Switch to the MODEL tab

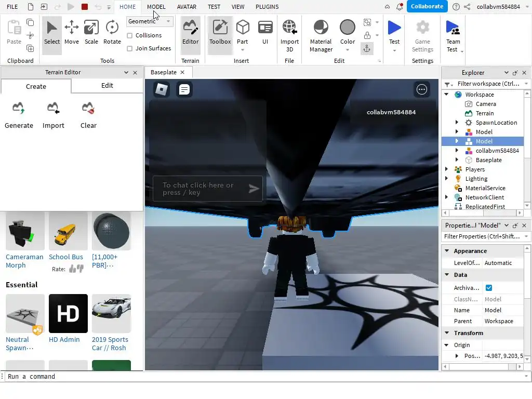click(156, 7)
